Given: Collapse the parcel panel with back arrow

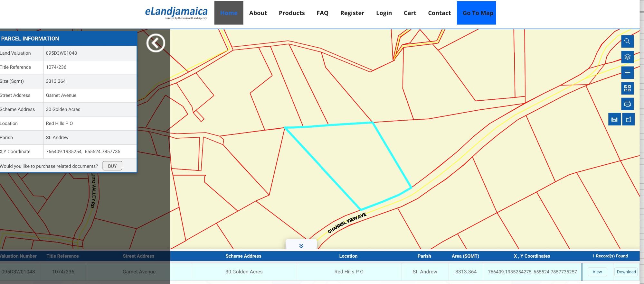Looking at the screenshot, I should [156, 43].
